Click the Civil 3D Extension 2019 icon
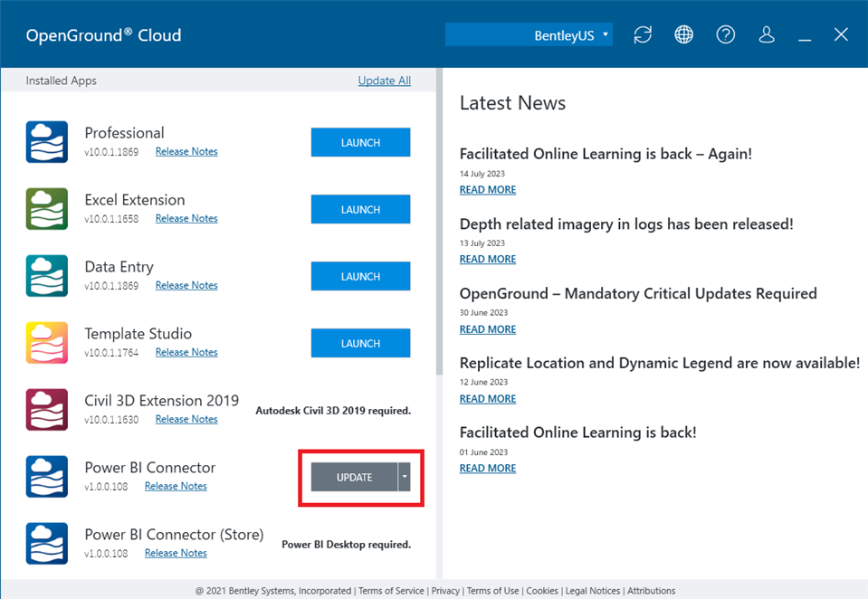868x599 pixels. click(x=47, y=410)
